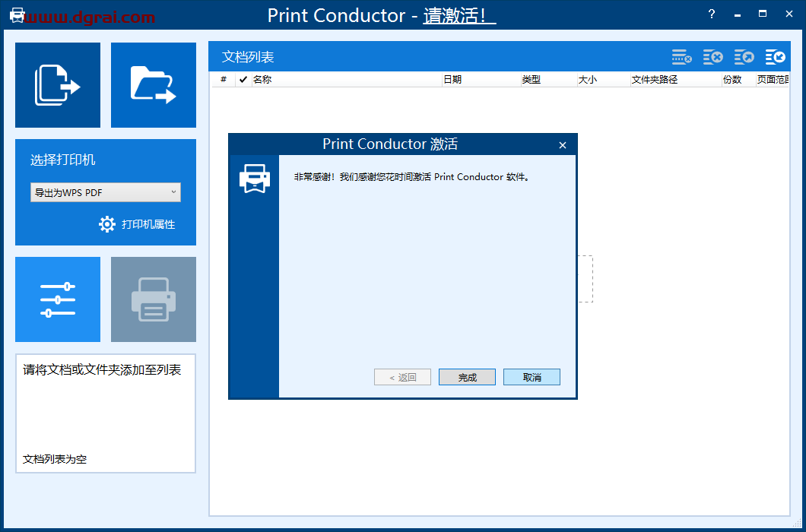Click the Start Printing printer icon

point(153,299)
